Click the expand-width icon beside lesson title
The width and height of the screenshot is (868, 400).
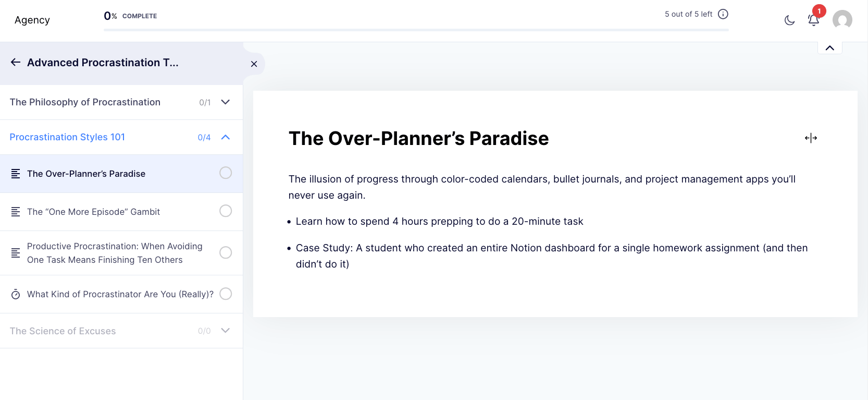[811, 138]
